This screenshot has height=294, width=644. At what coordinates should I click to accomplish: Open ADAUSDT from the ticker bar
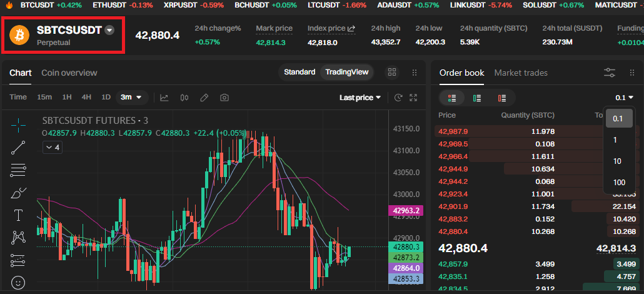(409, 6)
